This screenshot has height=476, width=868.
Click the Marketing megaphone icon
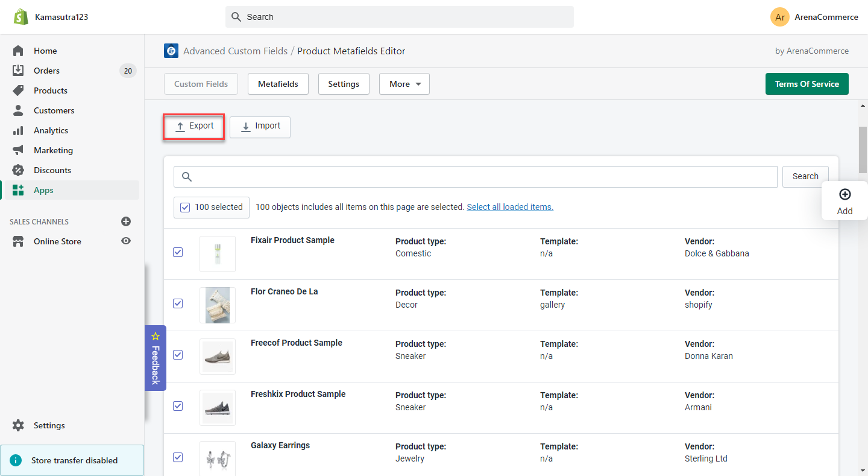pos(18,150)
